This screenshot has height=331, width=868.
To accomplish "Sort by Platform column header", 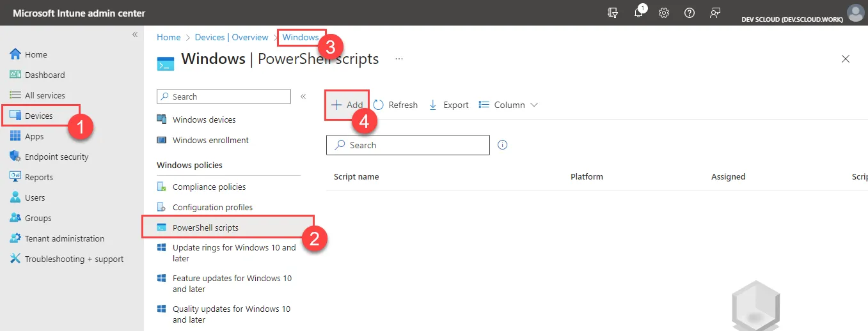I will (x=587, y=176).
